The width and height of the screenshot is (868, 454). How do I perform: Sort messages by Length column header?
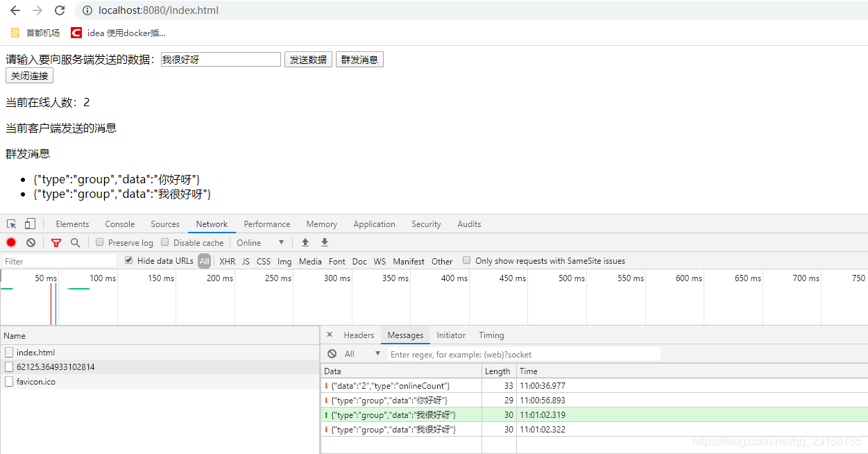click(x=499, y=371)
